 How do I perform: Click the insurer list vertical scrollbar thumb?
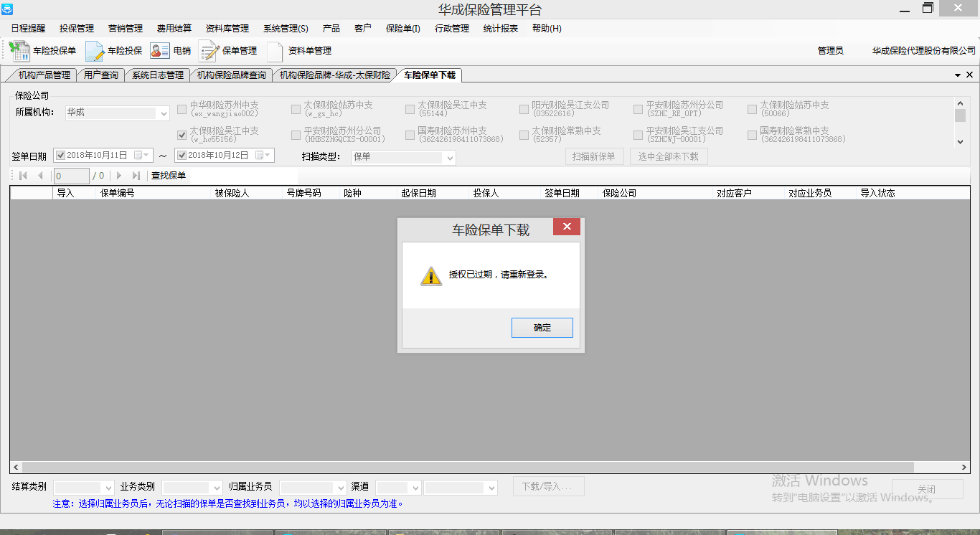pos(960,115)
